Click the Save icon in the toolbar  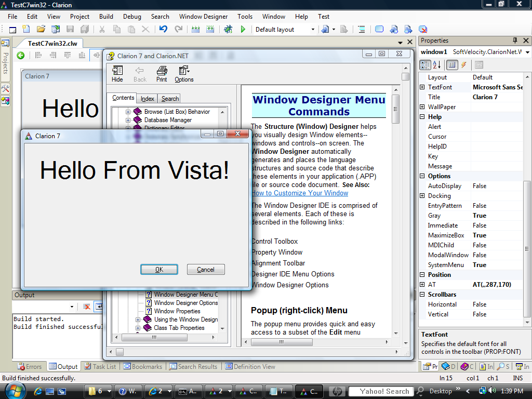70,30
